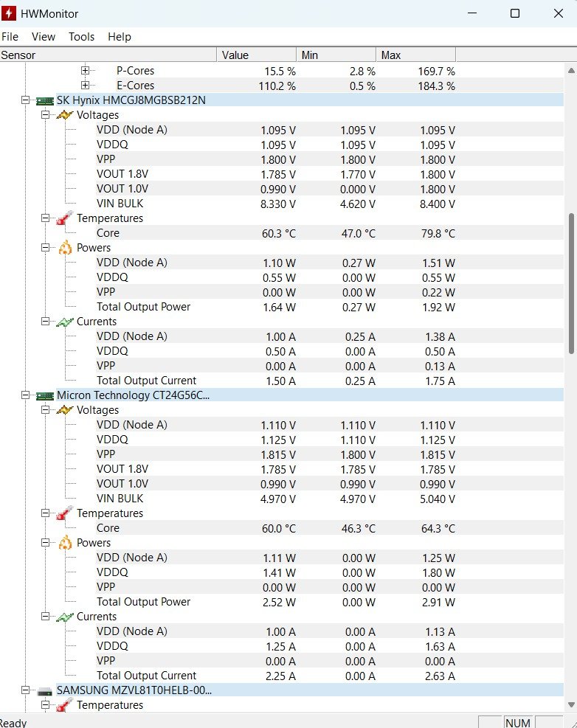Click the Micron Technology memory module icon
This screenshot has width=577, height=728.
click(45, 395)
